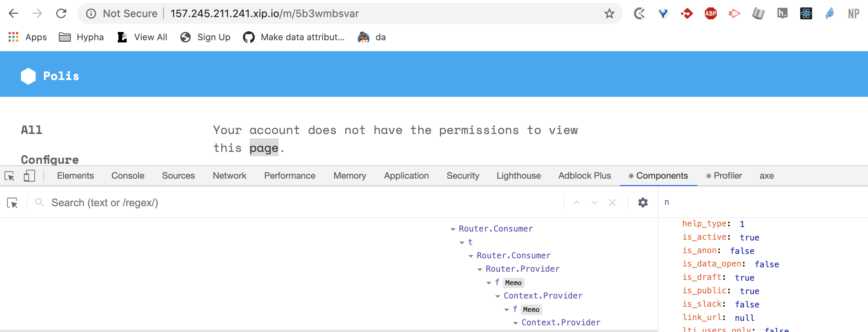This screenshot has height=332, width=868.
Task: Switch to the Console tab
Action: point(128,176)
